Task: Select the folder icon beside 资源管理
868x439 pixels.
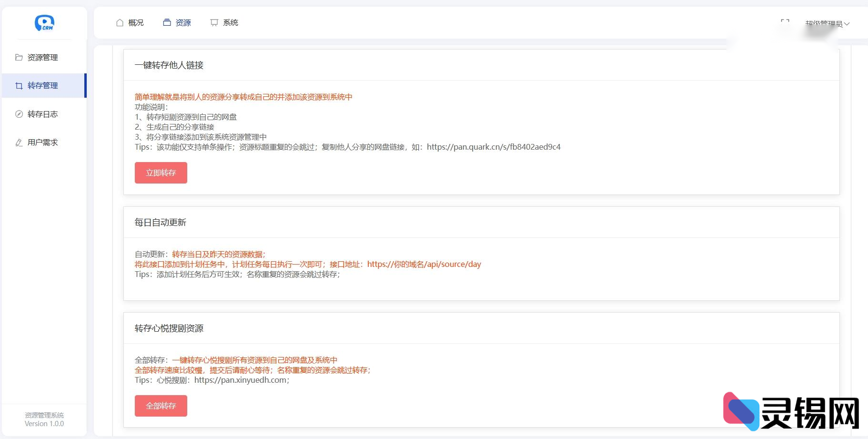Action: click(x=18, y=57)
